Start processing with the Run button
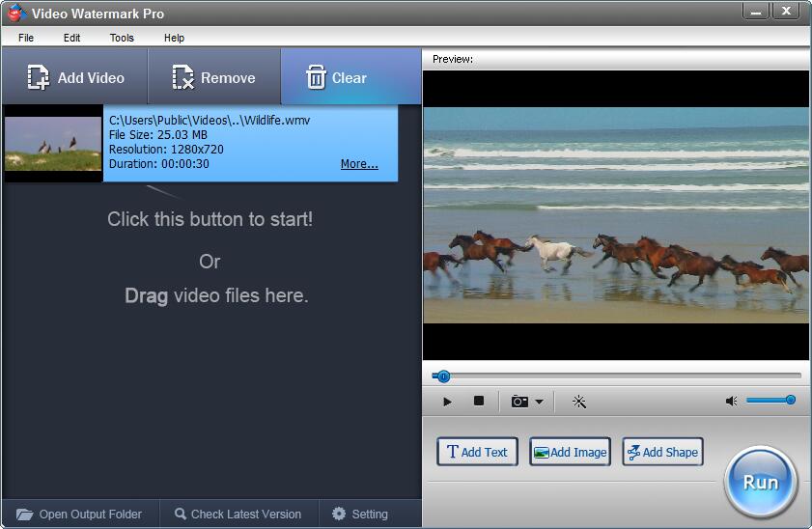Viewport: 812px width, 529px height. 760,482
